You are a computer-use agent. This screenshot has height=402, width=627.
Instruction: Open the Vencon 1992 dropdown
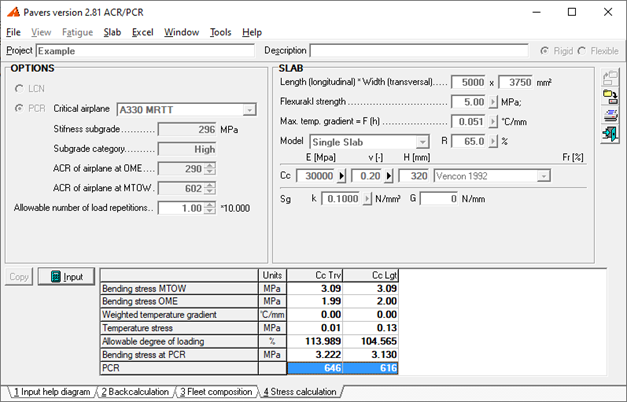pos(543,176)
